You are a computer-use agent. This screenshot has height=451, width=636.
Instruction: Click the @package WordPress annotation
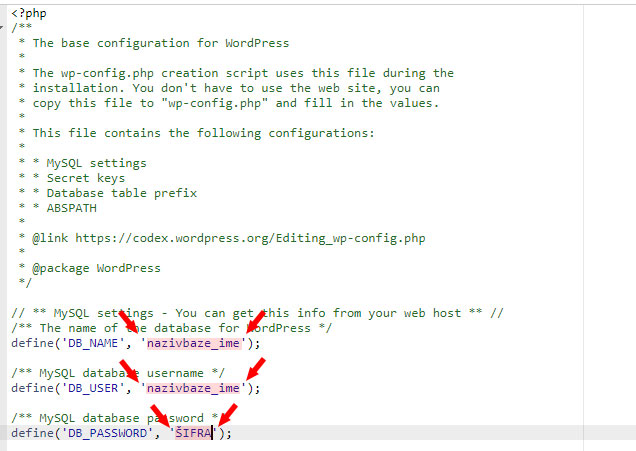pos(96,268)
